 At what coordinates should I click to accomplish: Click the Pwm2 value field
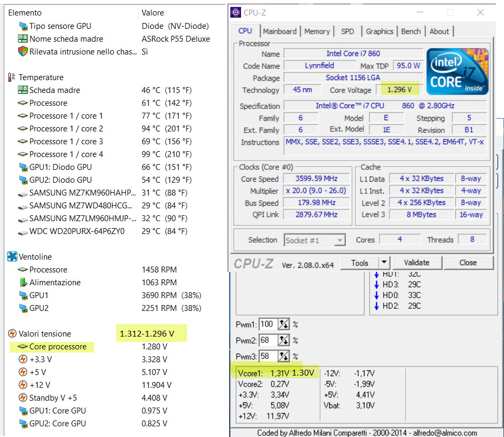tap(269, 340)
